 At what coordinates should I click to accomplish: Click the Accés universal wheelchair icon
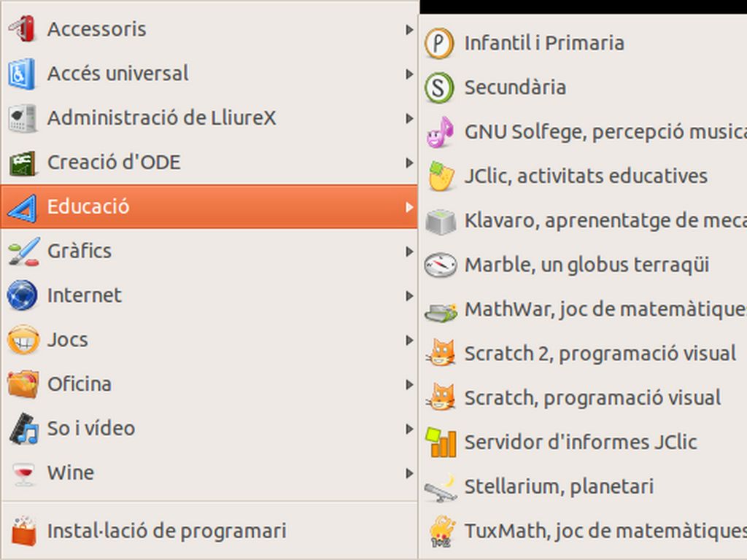pyautogui.click(x=22, y=74)
